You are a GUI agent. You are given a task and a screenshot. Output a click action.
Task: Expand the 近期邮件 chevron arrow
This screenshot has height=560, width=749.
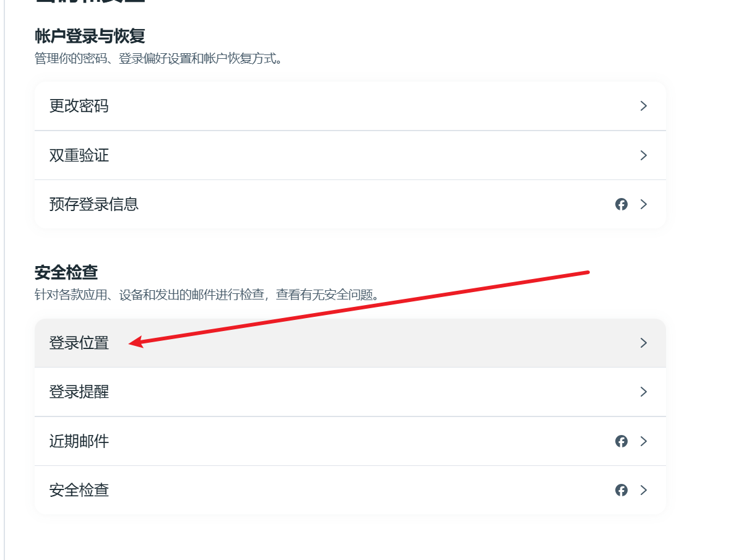click(x=644, y=441)
